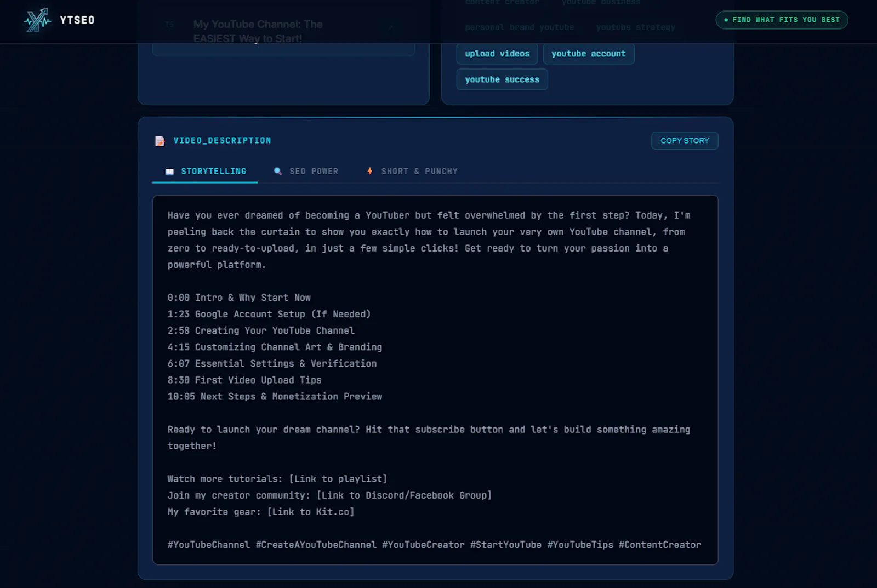Click the magnifier icon on SEO Power tab
Screen dimensions: 877x588
tap(278, 172)
